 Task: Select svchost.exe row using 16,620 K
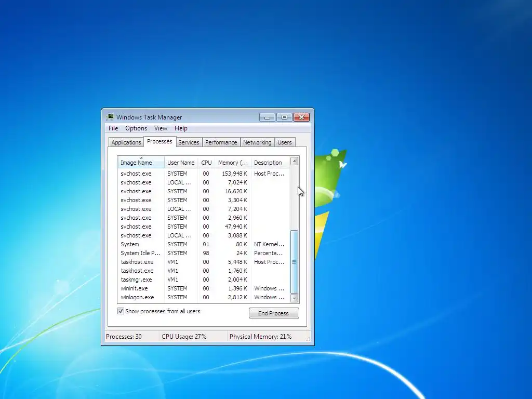[204, 191]
